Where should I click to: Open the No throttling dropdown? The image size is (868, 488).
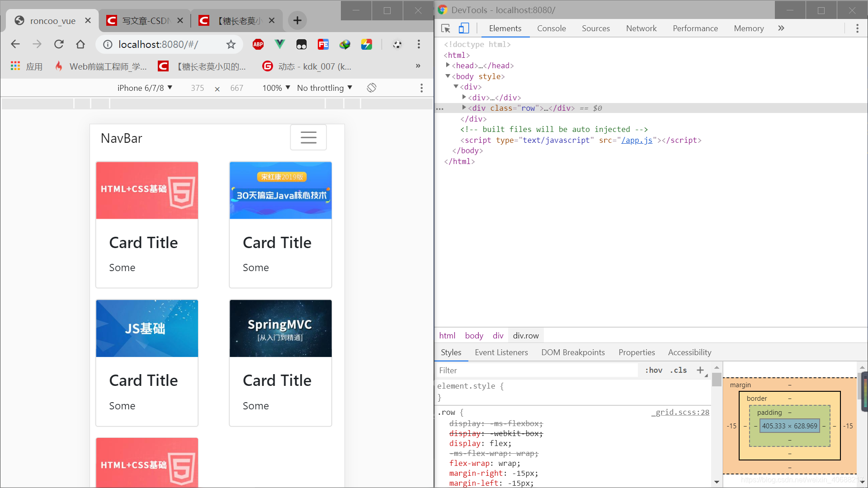click(324, 88)
